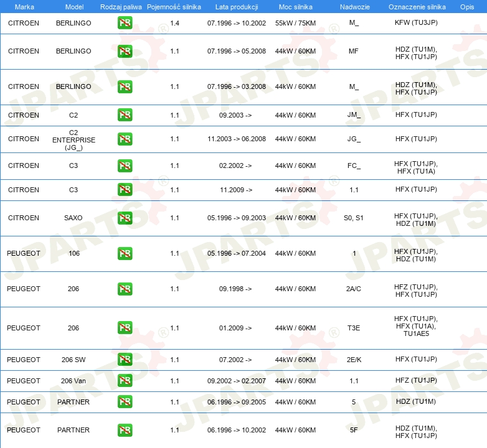Click fuel icon in Peugeot 106 row
487x448 pixels.
(x=125, y=253)
